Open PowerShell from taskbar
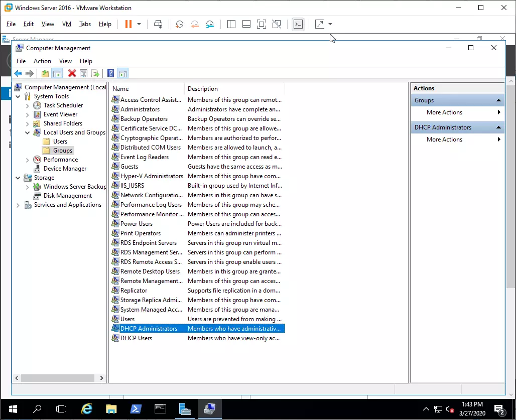The height and width of the screenshot is (420, 516). 136,409
